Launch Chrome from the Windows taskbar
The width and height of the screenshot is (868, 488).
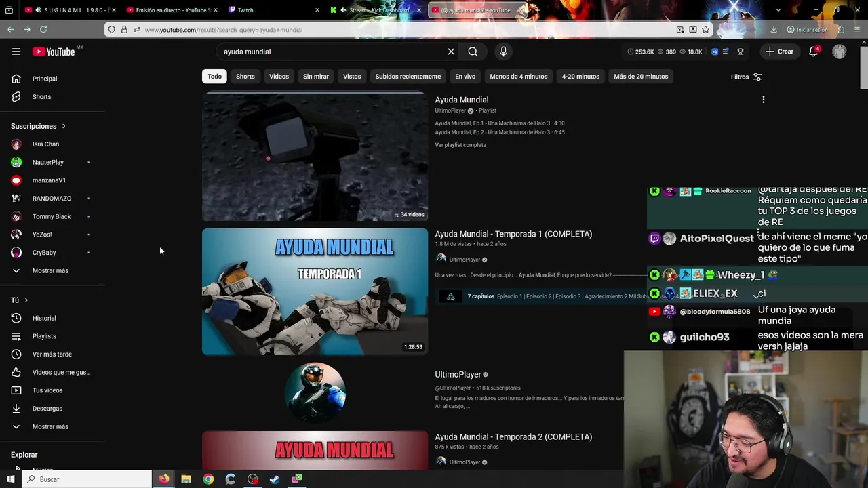pos(208,479)
